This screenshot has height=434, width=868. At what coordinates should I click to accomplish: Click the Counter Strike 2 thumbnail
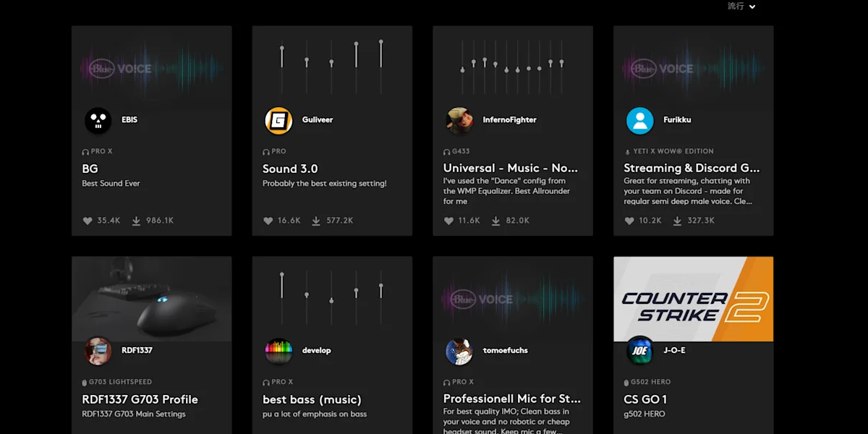pyautogui.click(x=693, y=299)
